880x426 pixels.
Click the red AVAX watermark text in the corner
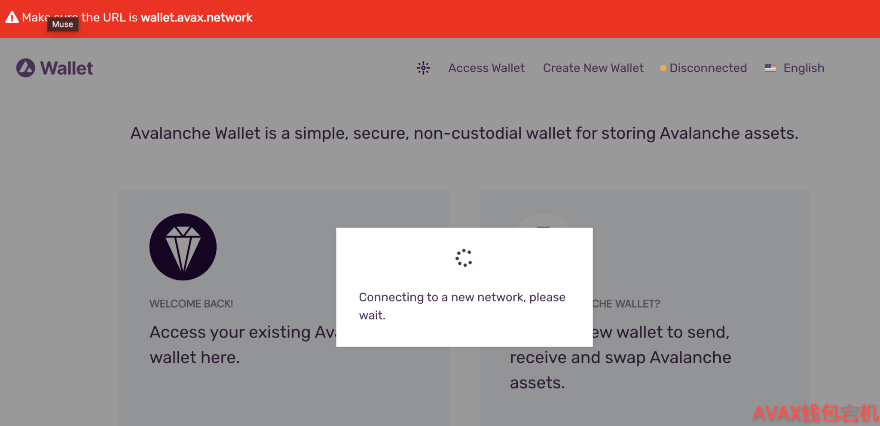(x=814, y=414)
